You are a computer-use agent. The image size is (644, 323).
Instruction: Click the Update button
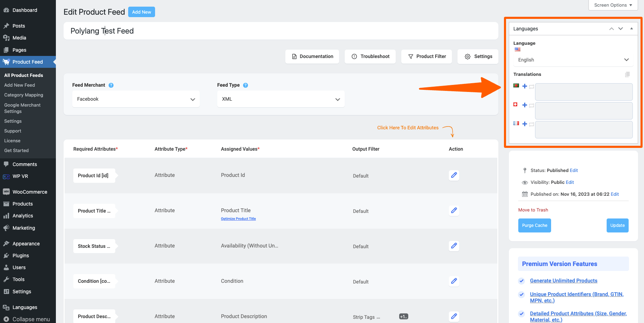pyautogui.click(x=617, y=225)
